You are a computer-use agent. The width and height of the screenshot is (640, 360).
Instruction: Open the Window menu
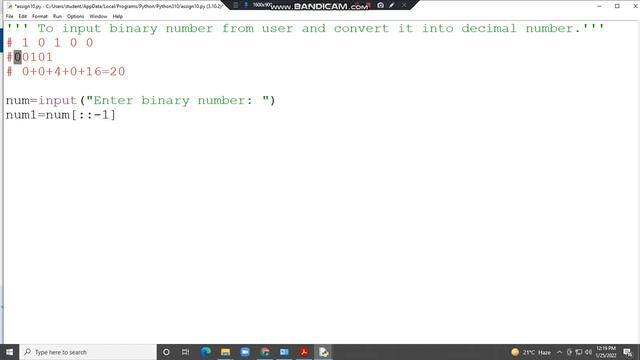98,16
